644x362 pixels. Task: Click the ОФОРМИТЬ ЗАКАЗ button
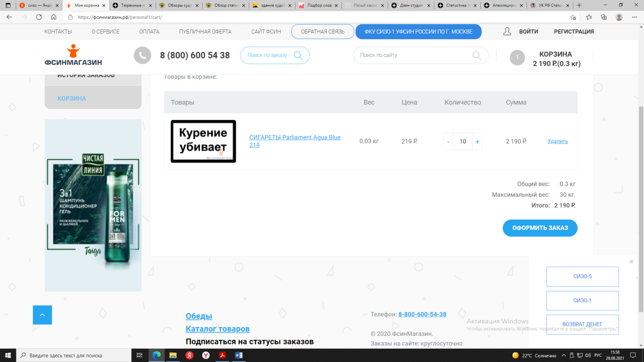tap(540, 228)
